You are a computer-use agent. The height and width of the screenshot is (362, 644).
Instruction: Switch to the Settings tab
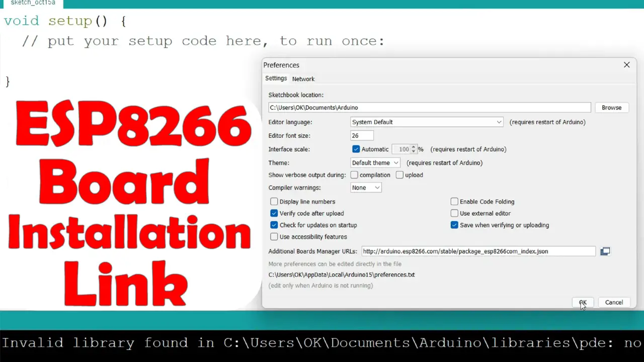point(276,78)
